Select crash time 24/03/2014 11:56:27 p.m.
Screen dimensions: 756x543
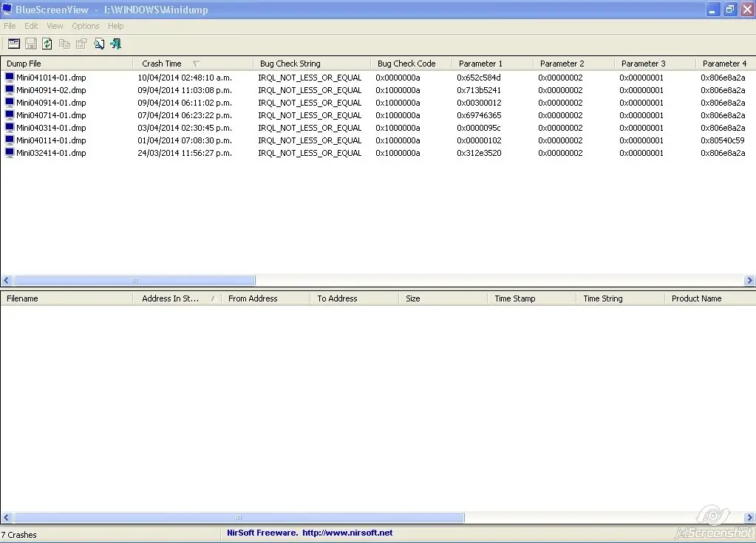pos(185,153)
